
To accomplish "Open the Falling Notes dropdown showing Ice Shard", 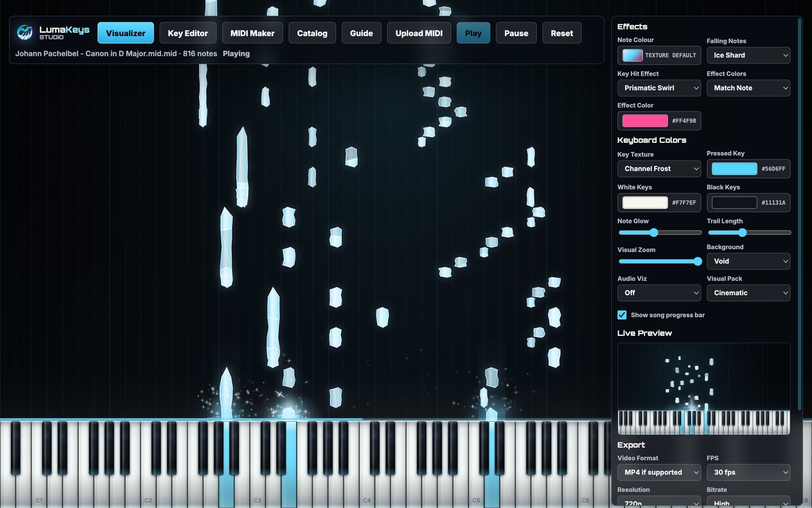I will click(748, 55).
